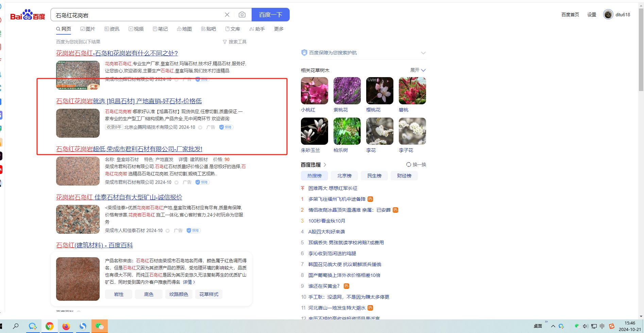
Task: Select the 财经榜 tab
Action: 404,176
